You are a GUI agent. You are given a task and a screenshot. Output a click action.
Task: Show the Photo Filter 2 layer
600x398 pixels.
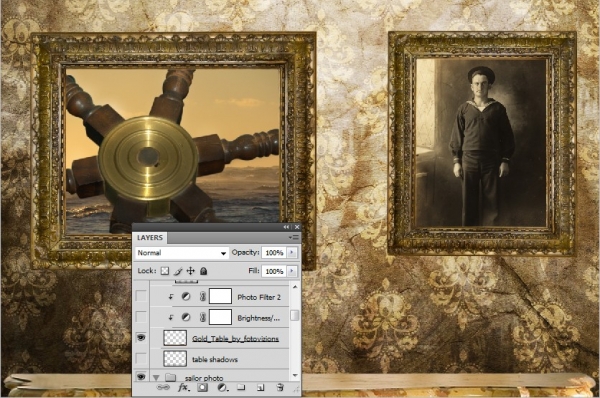(x=141, y=296)
